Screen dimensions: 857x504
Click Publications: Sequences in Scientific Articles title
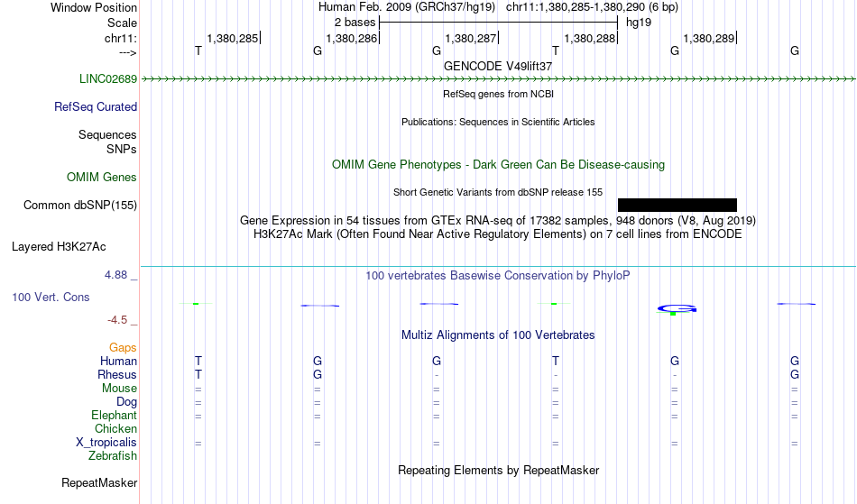(x=498, y=122)
